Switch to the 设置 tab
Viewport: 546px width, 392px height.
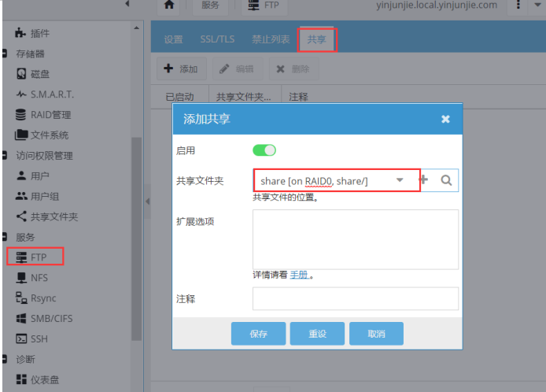pos(173,39)
